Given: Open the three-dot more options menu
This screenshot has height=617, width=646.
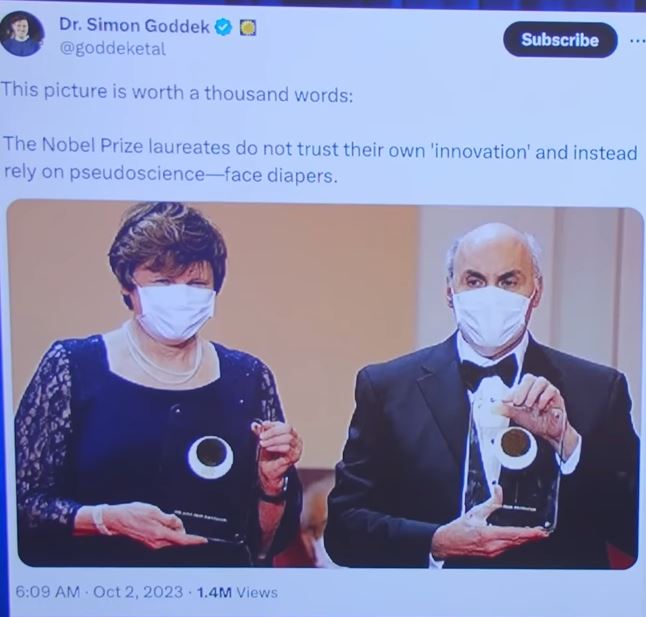Looking at the screenshot, I should pyautogui.click(x=638, y=41).
